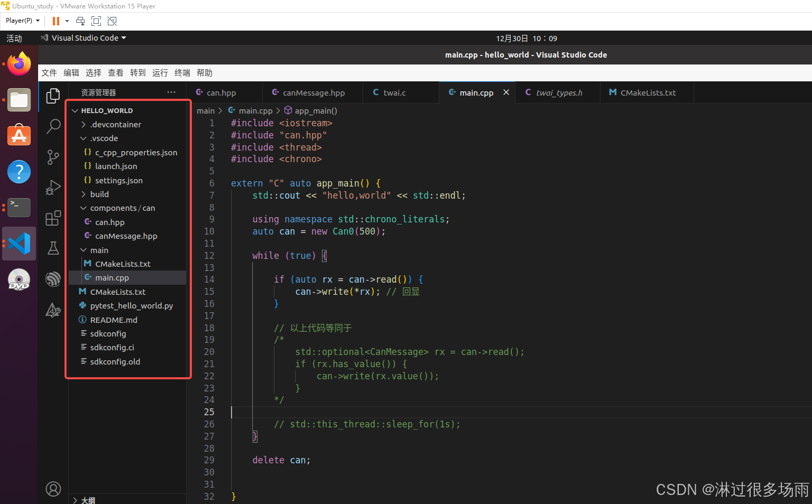812x504 pixels.
Task: Switch to the can.hpp tab
Action: pyautogui.click(x=225, y=92)
